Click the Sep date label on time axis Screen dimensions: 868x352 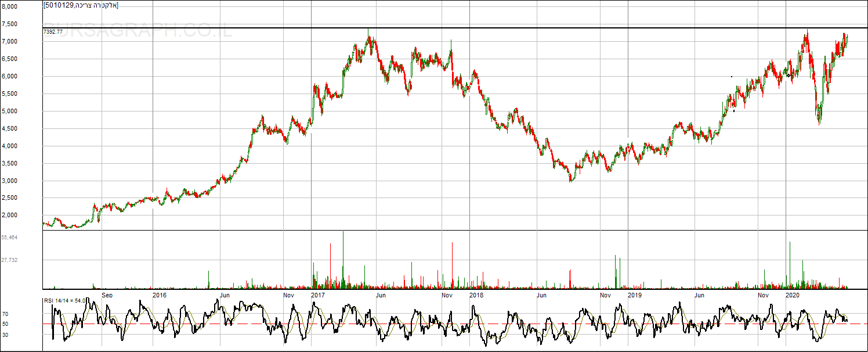pos(107,294)
